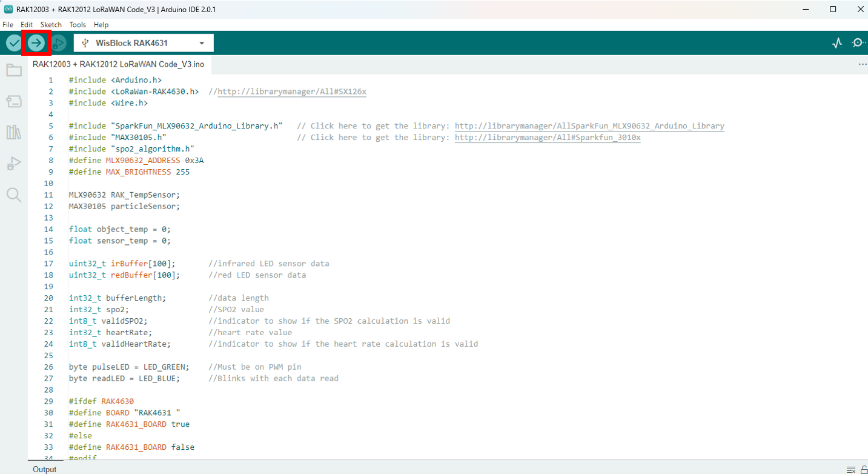Open the Debug sidebar panel
The width and height of the screenshot is (868, 474).
click(13, 163)
